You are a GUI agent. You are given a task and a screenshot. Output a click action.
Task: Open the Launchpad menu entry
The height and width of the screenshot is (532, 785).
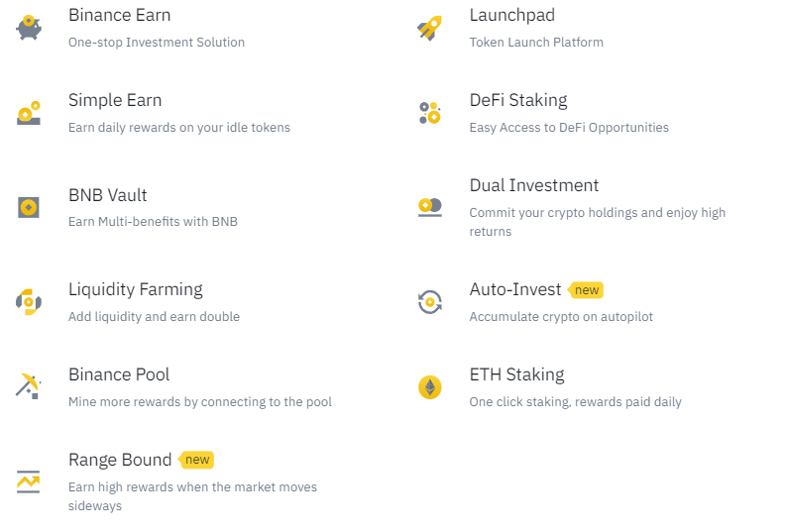click(511, 15)
